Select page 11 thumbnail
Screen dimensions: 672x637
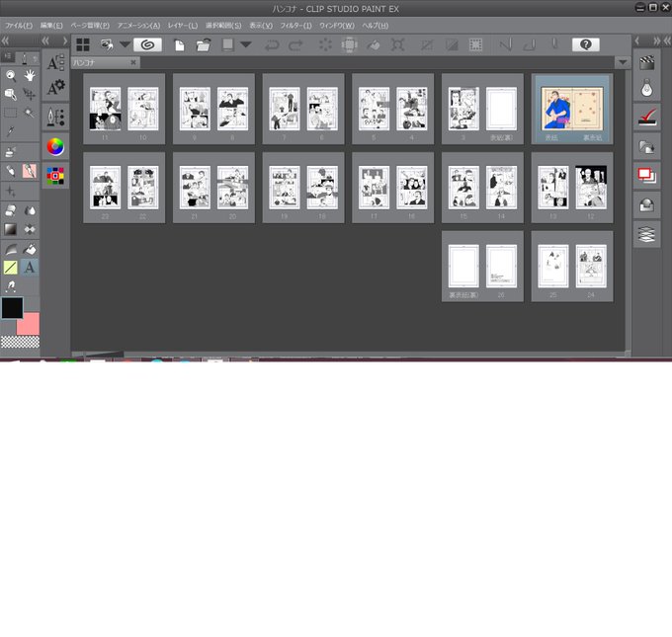pos(105,109)
